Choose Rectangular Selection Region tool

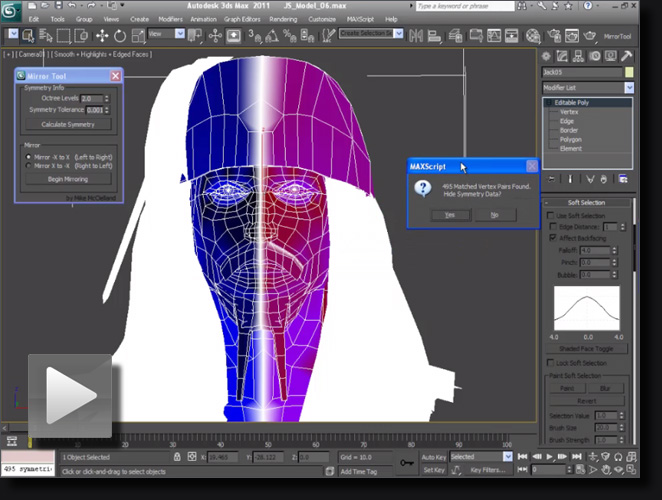click(63, 36)
